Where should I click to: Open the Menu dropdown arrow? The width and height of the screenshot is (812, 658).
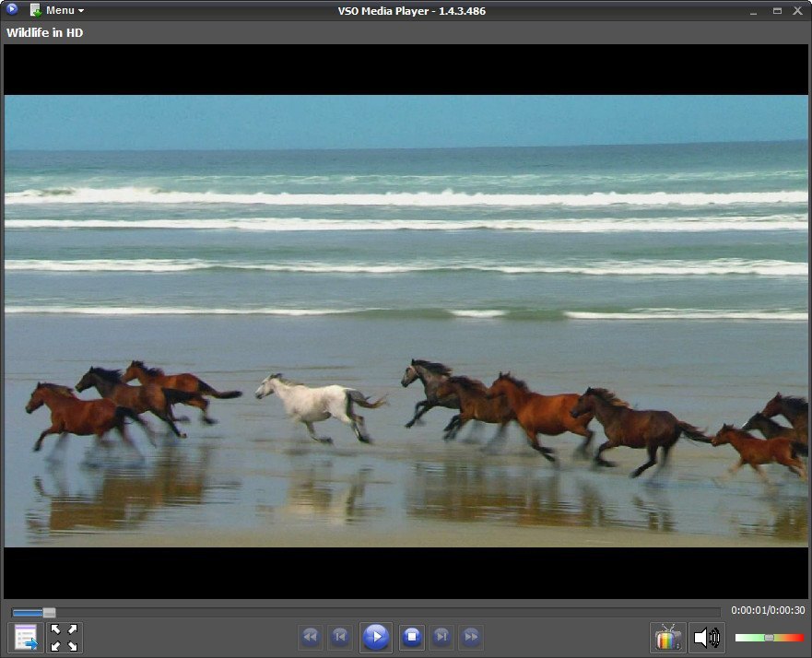[x=80, y=10]
